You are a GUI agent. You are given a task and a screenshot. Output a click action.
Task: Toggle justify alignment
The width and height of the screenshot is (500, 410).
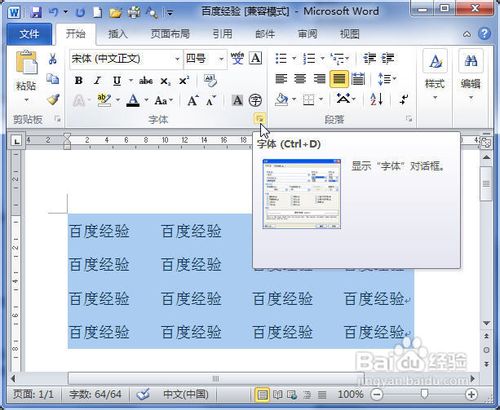[339, 79]
